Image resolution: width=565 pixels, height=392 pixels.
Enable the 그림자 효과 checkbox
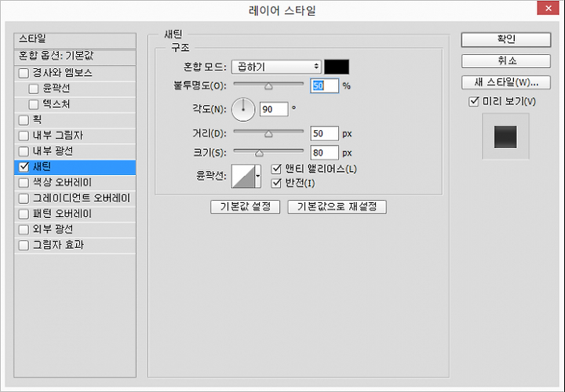tap(24, 245)
